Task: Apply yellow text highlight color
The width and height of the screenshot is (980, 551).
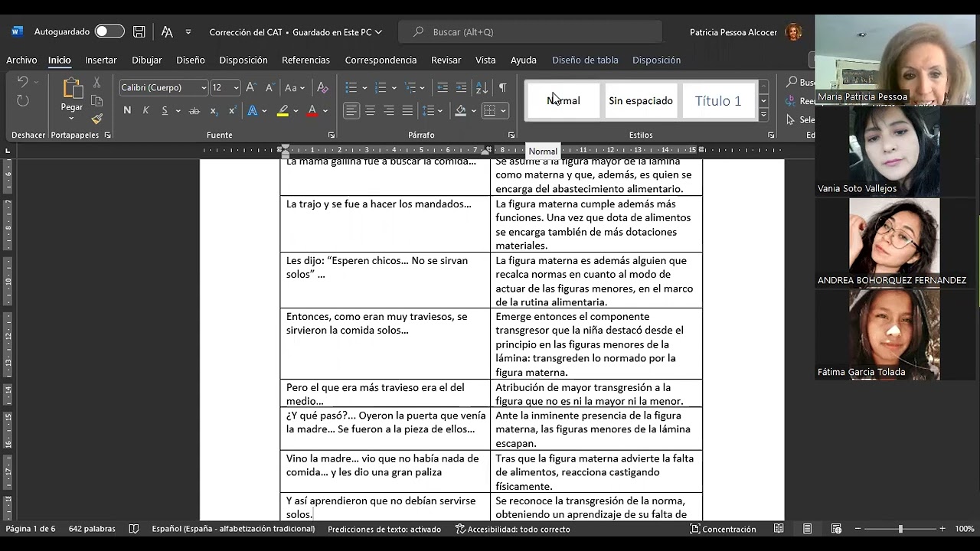Action: (283, 111)
